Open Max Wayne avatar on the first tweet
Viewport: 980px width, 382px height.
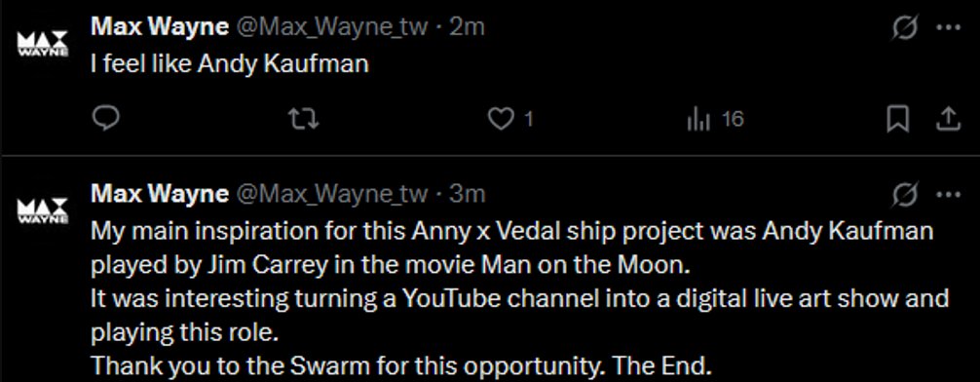click(x=43, y=46)
